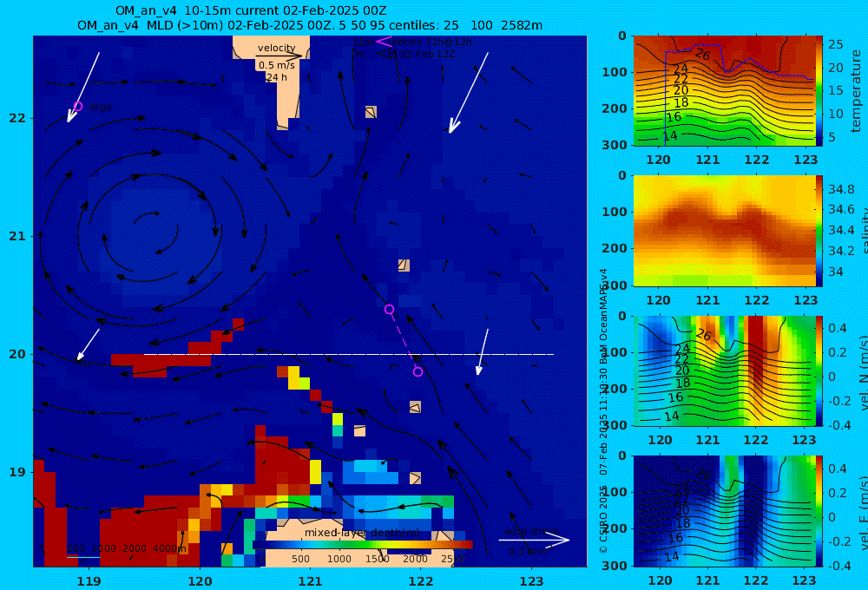Viewport: 868px width, 590px height.
Task: Click the white wind arrow beside Argo marker
Action: coord(83,88)
